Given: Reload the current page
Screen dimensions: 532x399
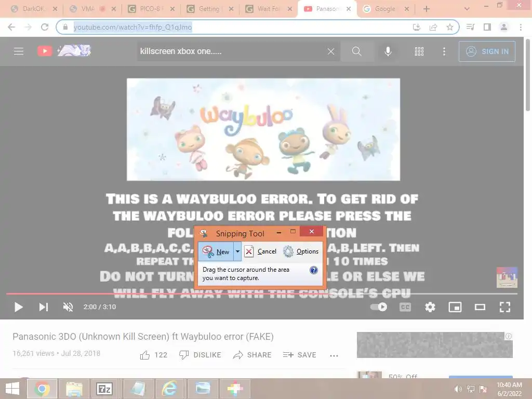Looking at the screenshot, I should pyautogui.click(x=45, y=27).
